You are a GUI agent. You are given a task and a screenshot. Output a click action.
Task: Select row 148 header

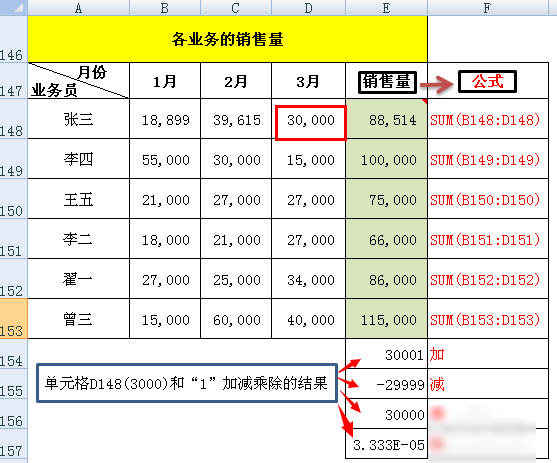click(x=13, y=119)
